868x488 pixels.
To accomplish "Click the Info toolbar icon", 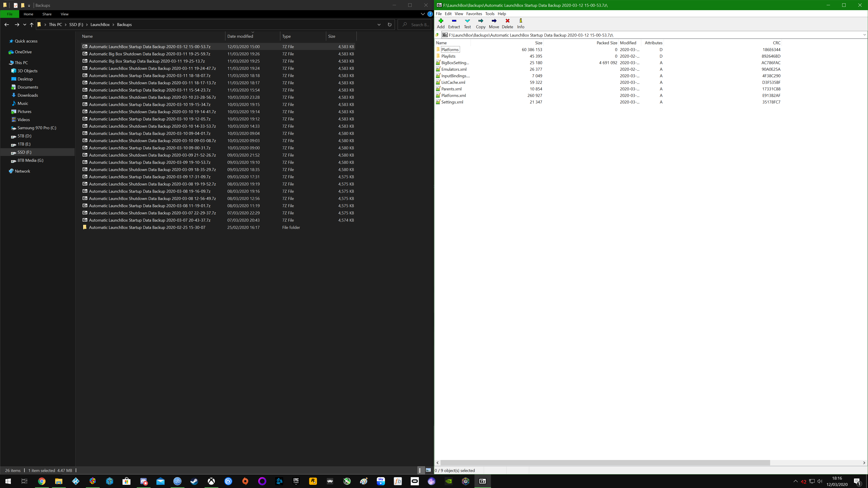I will click(521, 23).
